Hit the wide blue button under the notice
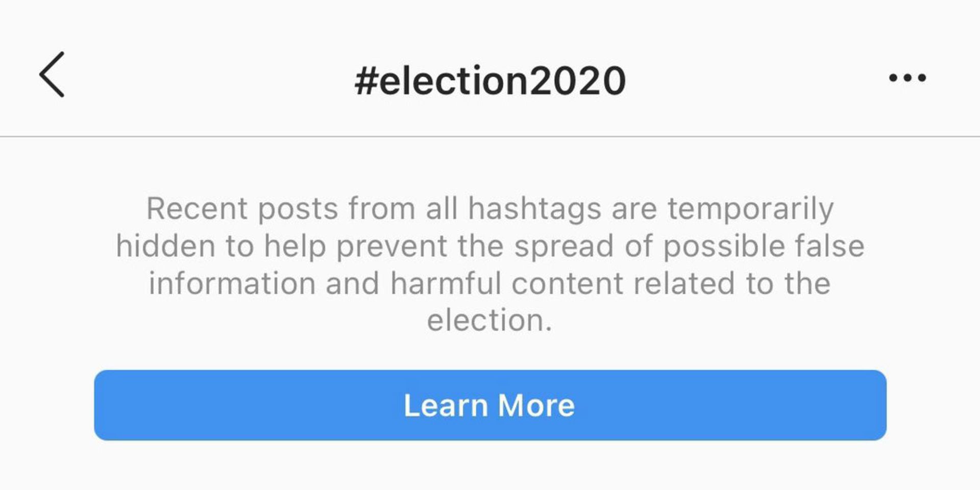The width and height of the screenshot is (980, 490). (490, 405)
